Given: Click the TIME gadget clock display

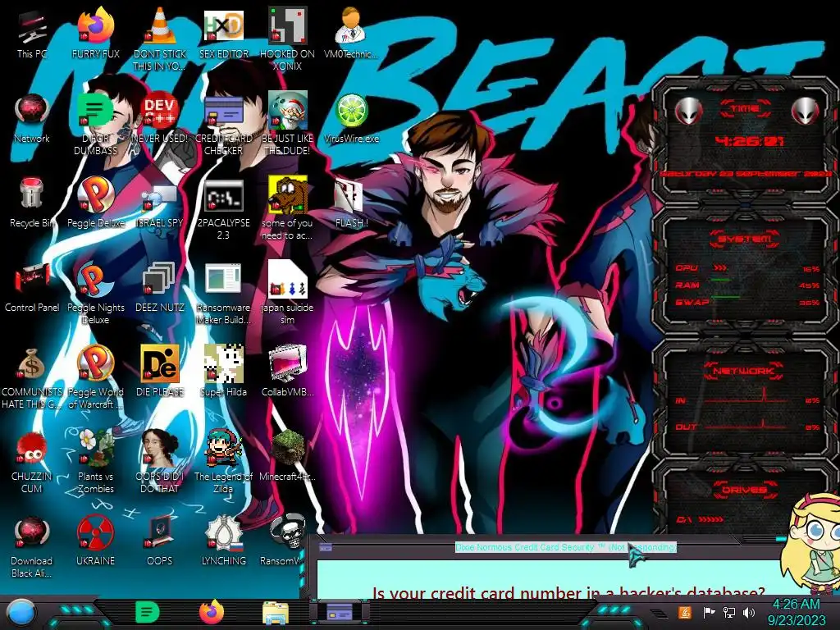Looking at the screenshot, I should [x=750, y=141].
